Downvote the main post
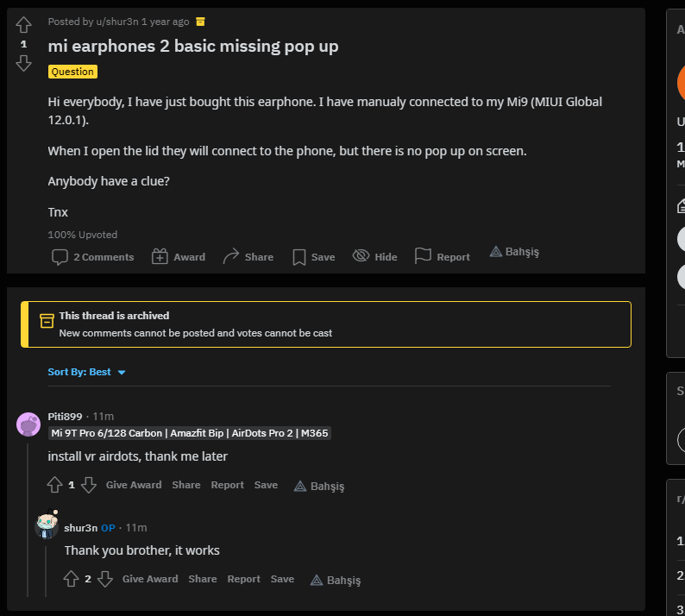Screen dimensions: 685x616 coord(24,63)
